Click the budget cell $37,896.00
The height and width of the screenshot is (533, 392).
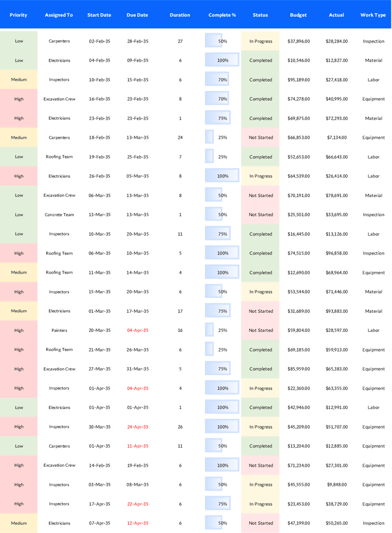[298, 41]
